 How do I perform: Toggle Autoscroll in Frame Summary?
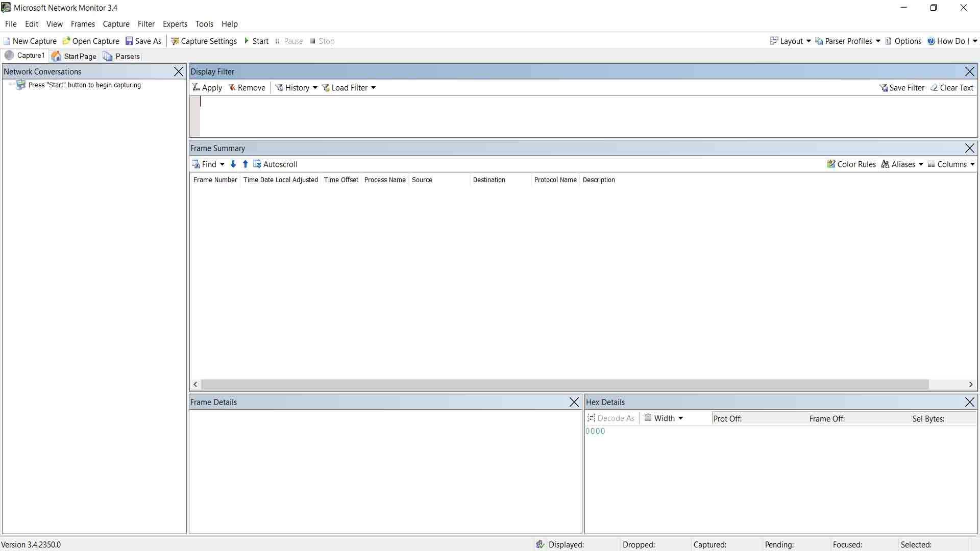coord(275,164)
